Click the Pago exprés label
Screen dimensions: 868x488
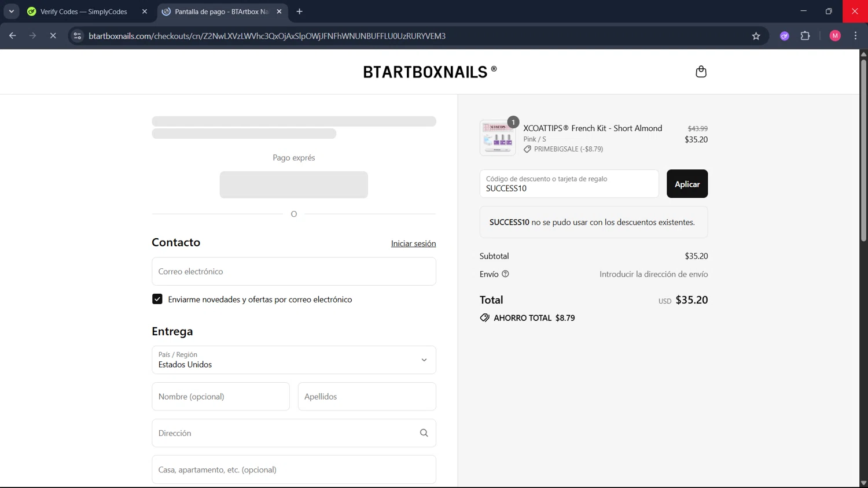point(294,157)
